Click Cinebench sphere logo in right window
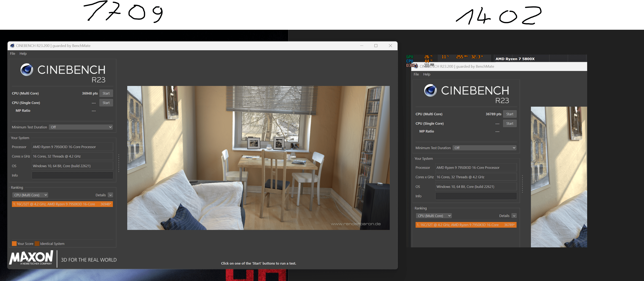Viewport: 644px width, 281px height. (430, 90)
